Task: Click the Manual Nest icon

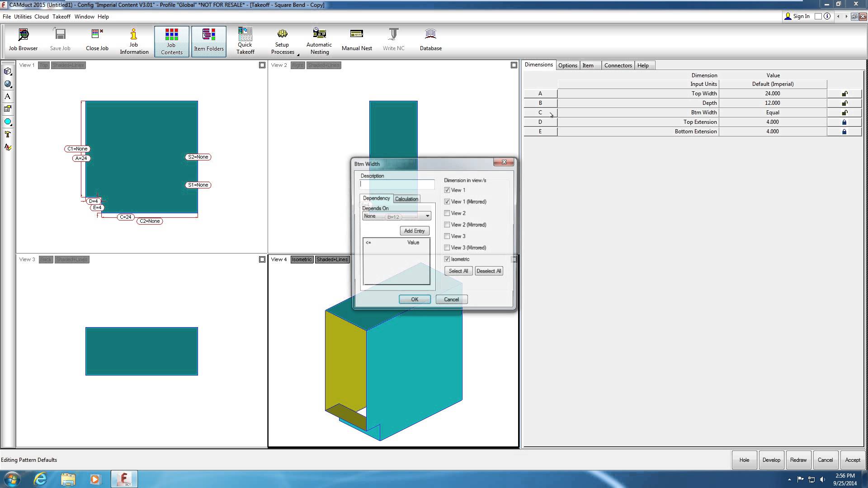Action: [x=357, y=40]
